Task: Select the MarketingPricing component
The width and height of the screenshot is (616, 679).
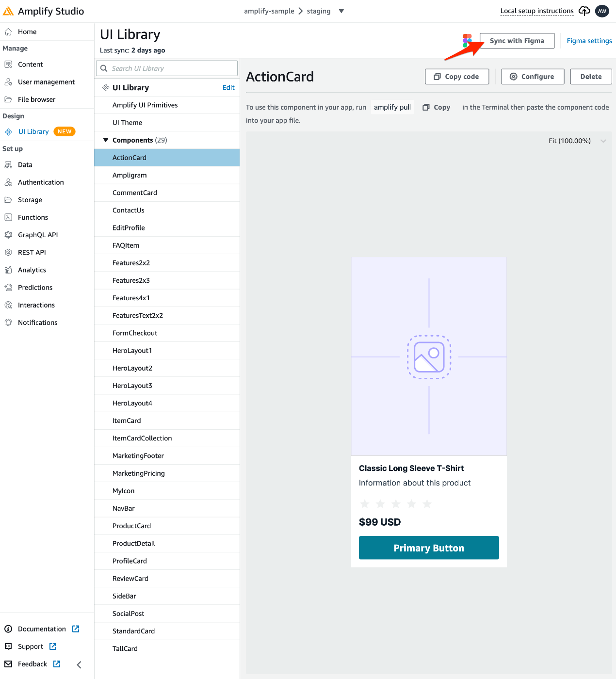Action: coord(167,473)
